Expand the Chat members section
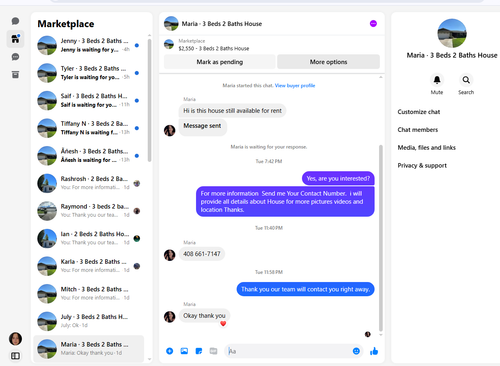This screenshot has height=366, width=500. [x=418, y=130]
